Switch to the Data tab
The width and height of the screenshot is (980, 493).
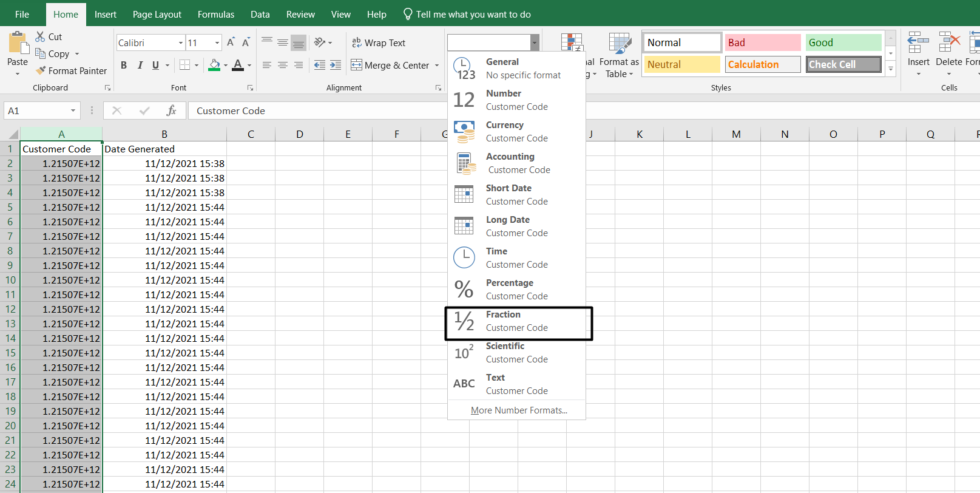point(260,14)
